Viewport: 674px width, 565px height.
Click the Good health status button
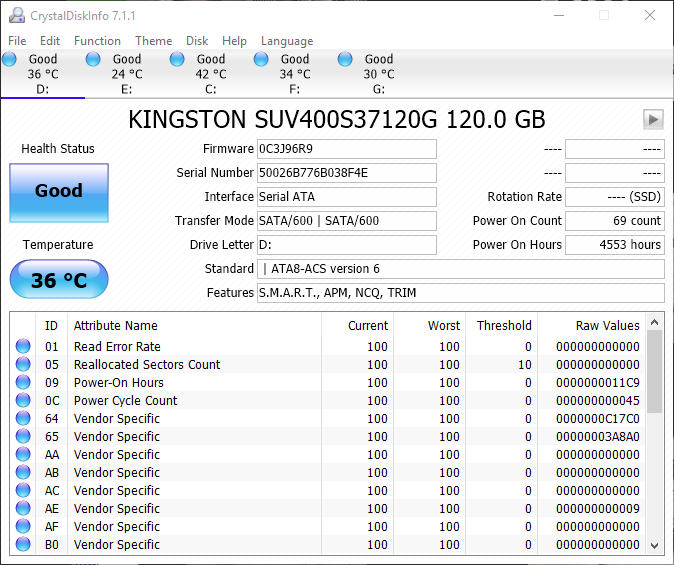pos(59,193)
